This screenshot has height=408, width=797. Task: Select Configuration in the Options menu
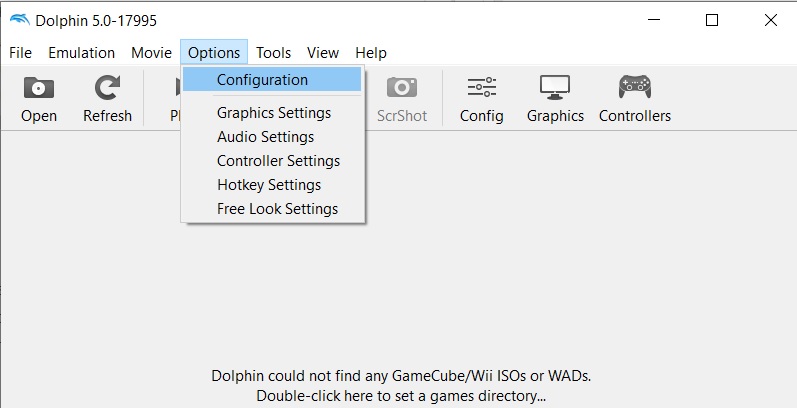click(x=262, y=80)
